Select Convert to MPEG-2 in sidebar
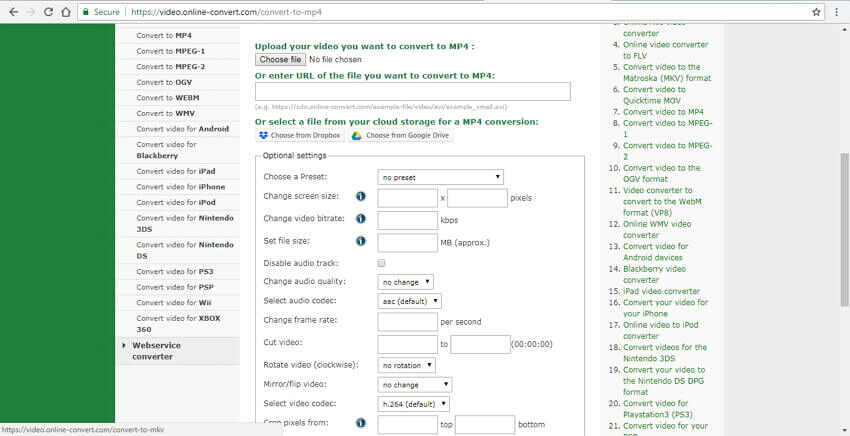The height and width of the screenshot is (436, 850). [x=171, y=67]
